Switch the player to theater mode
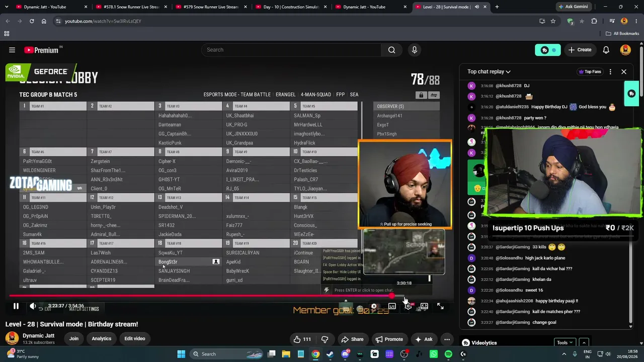This screenshot has width=644, height=362. pyautogui.click(x=424, y=306)
